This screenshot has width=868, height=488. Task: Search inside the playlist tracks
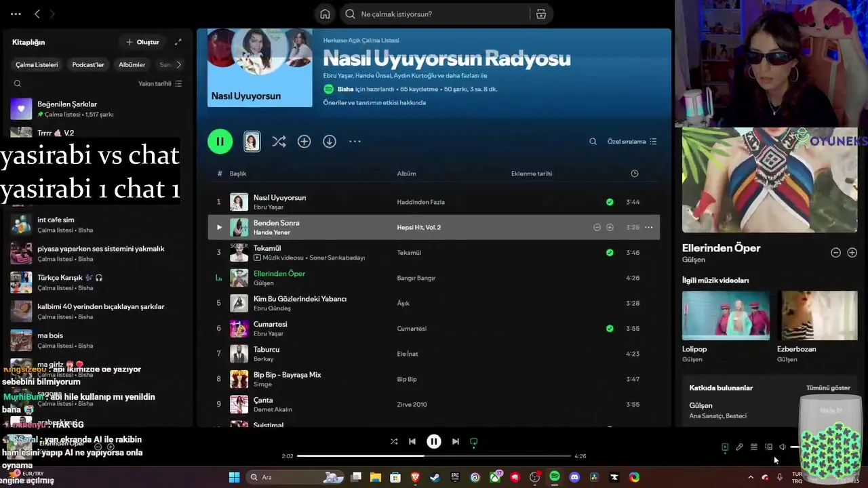click(593, 142)
